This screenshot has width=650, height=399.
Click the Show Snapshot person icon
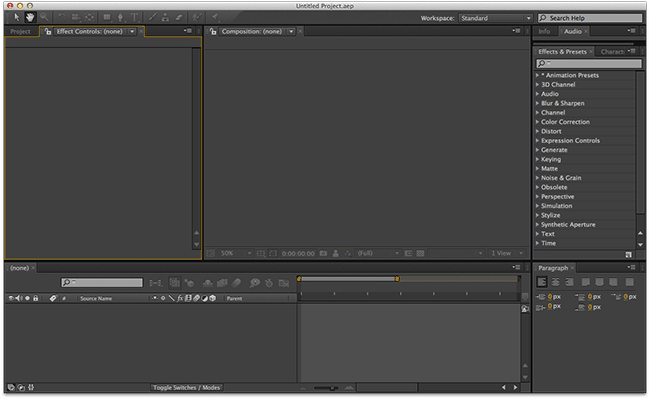click(x=336, y=253)
